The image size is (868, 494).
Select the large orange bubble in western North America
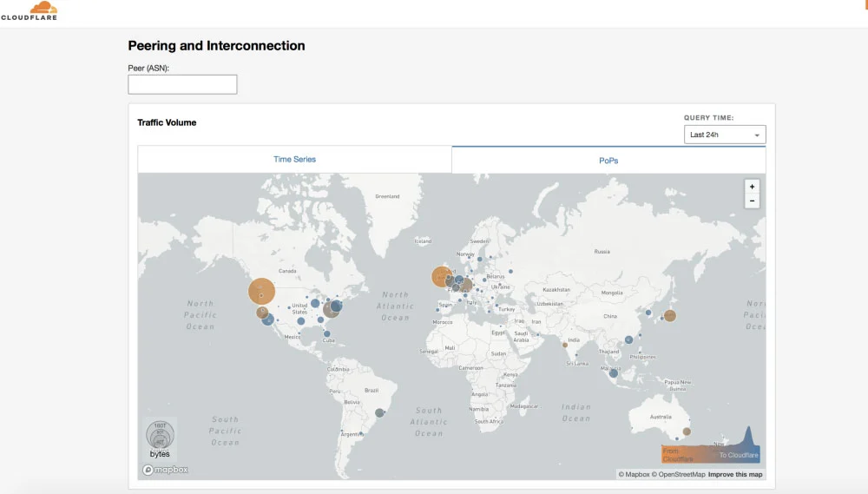(x=262, y=293)
